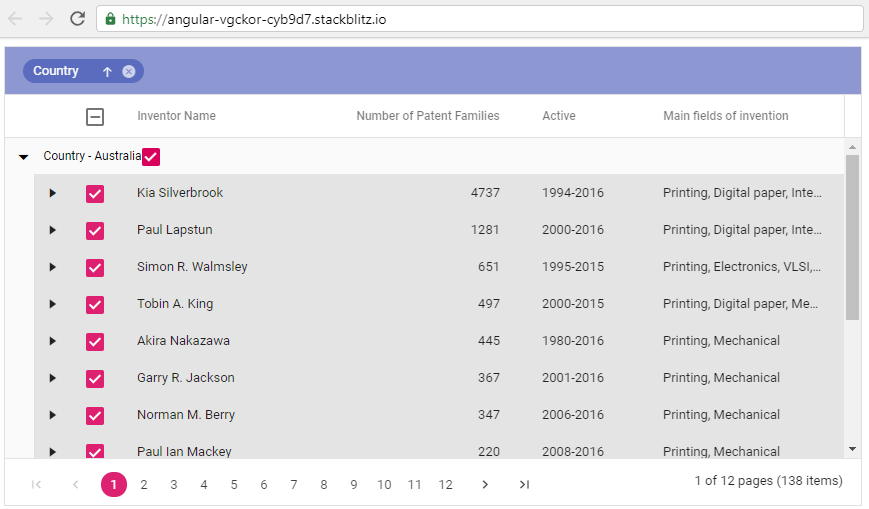Uncheck the Country - Australia group checkbox
Image resolution: width=869 pixels, height=509 pixels.
point(151,156)
